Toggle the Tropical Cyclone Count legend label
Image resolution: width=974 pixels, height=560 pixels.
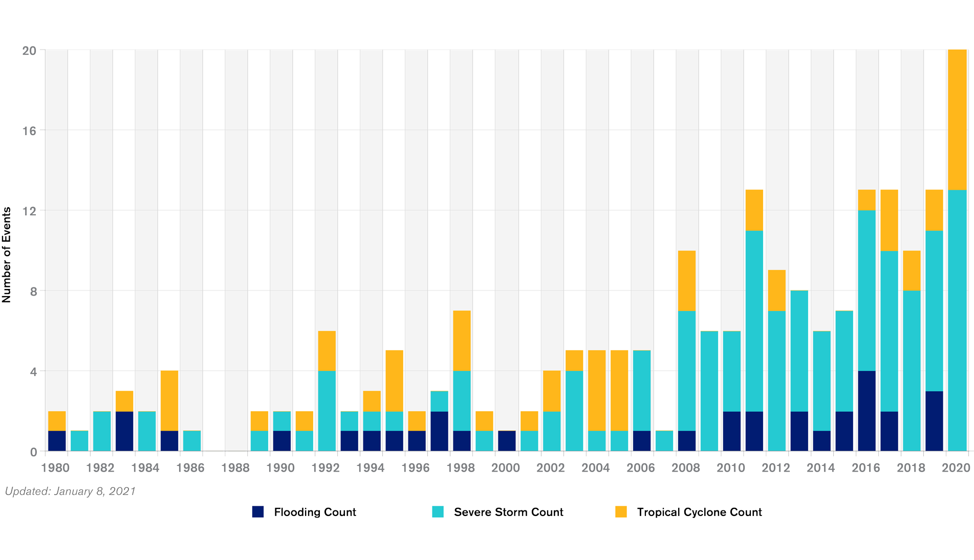[x=699, y=512]
